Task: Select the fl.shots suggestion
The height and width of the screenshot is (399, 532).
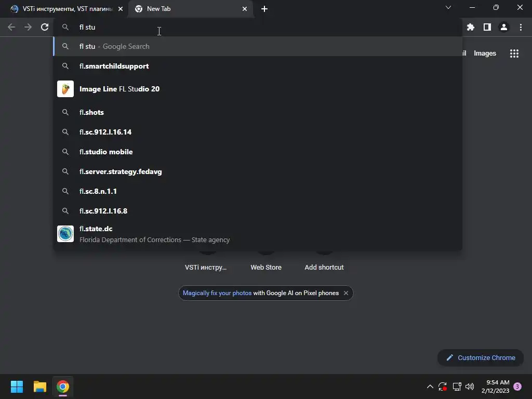Action: click(x=258, y=112)
